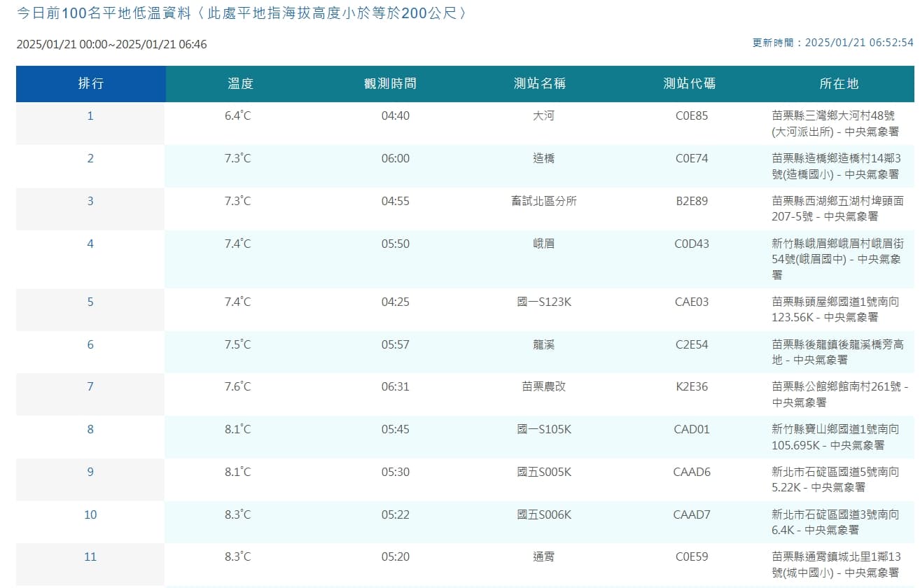Select the 測站代碼 column header
Viewport: 920px width, 588px height.
pyautogui.click(x=690, y=84)
